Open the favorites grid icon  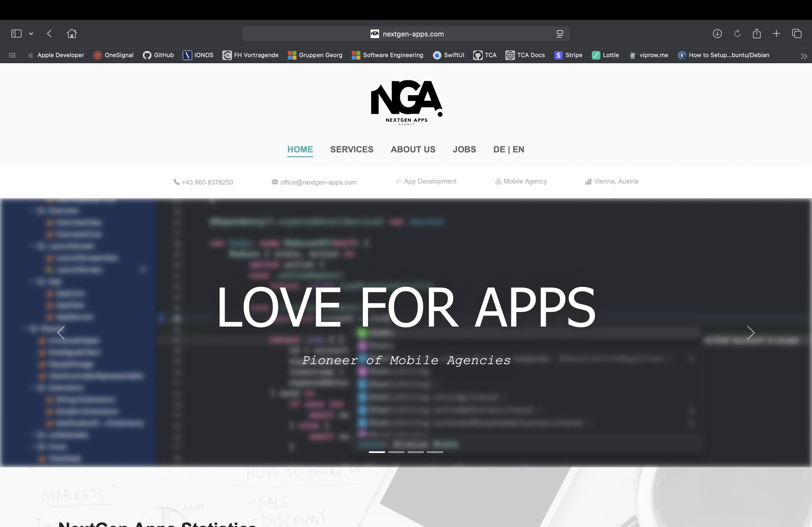(x=12, y=55)
